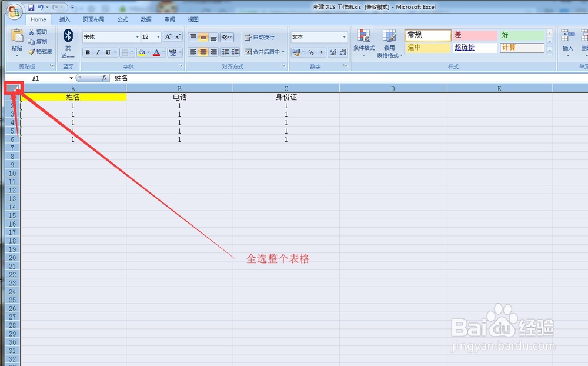The image size is (588, 366).
Task: Toggle top vertical alignment
Action: tap(193, 37)
